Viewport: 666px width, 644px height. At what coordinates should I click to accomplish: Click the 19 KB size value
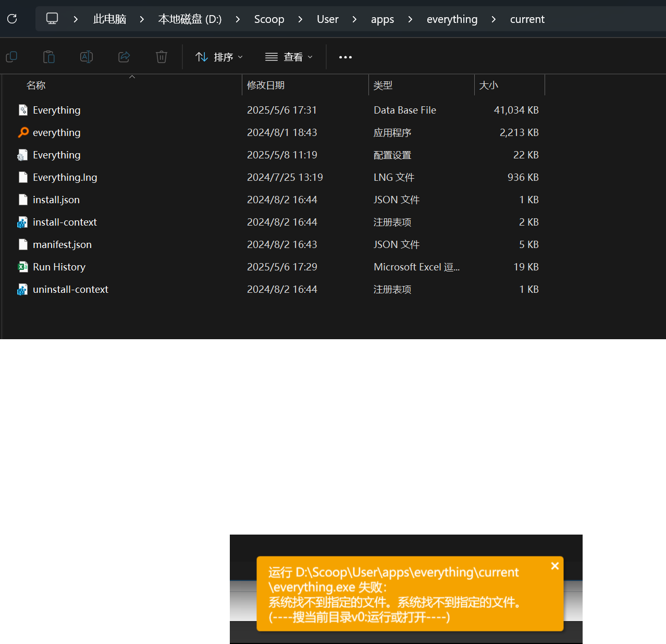pyautogui.click(x=526, y=267)
